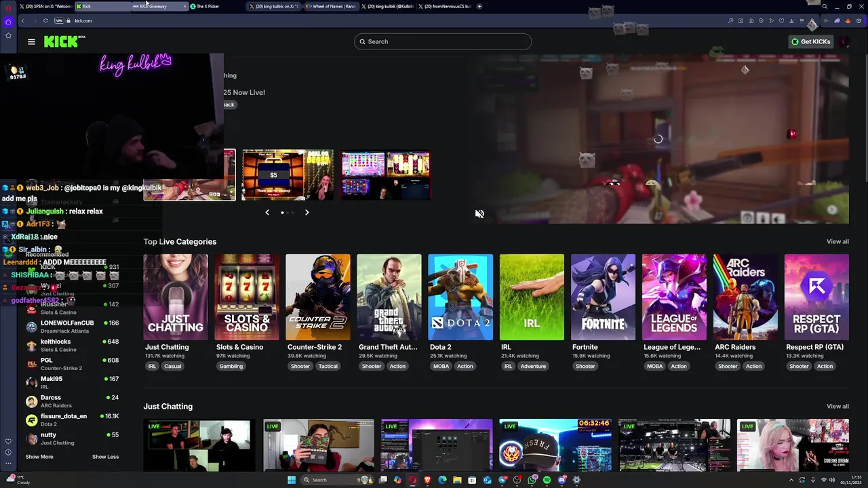Open the Just Chatting category card
This screenshot has width=868, height=488.
176,297
